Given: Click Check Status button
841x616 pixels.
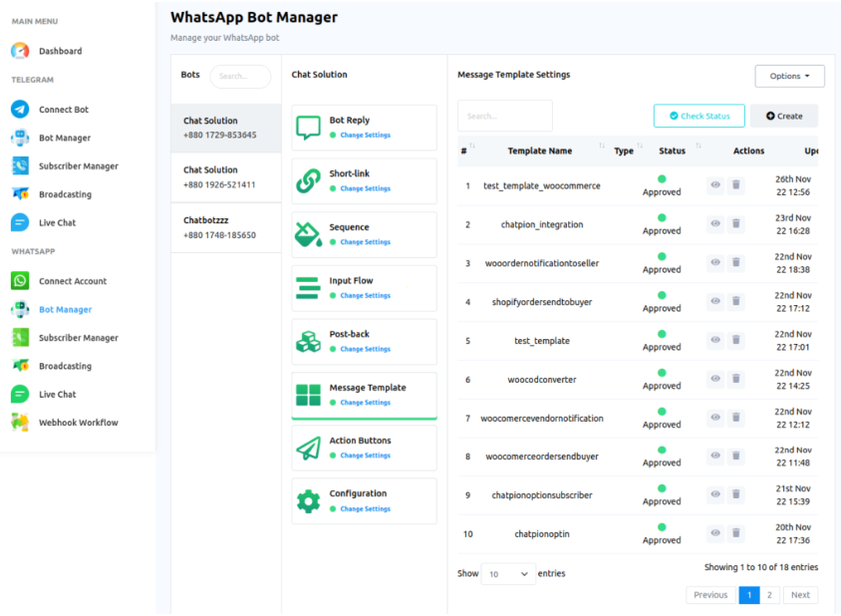Looking at the screenshot, I should [x=699, y=116].
